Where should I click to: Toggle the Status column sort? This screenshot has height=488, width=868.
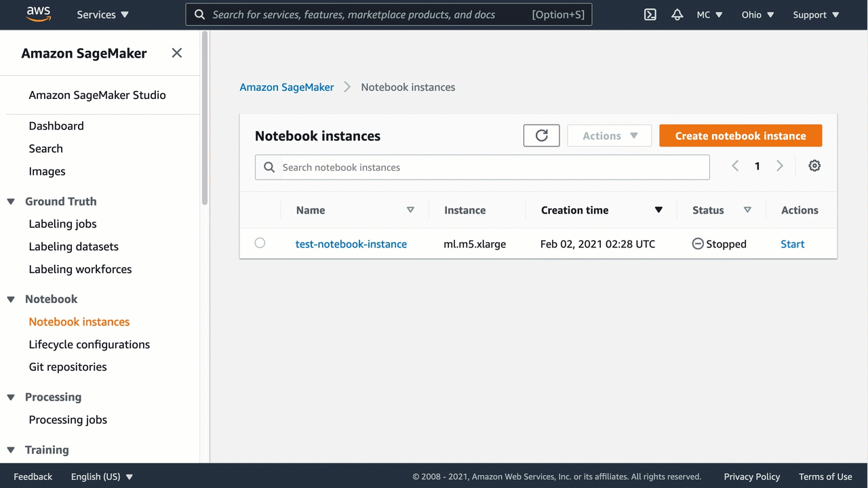[x=747, y=210]
